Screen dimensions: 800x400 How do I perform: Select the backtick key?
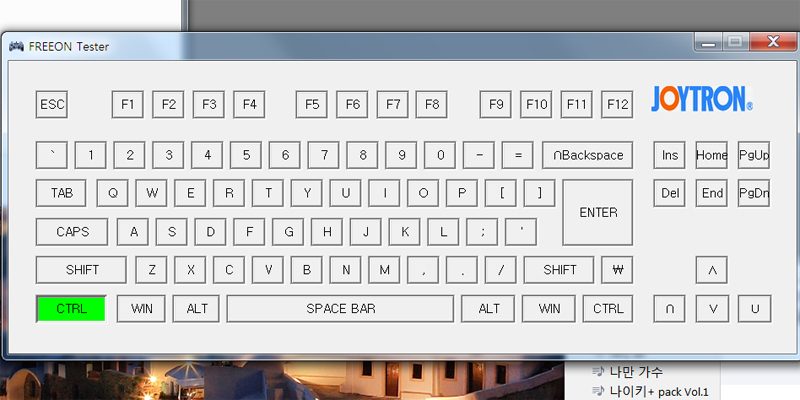pos(52,155)
